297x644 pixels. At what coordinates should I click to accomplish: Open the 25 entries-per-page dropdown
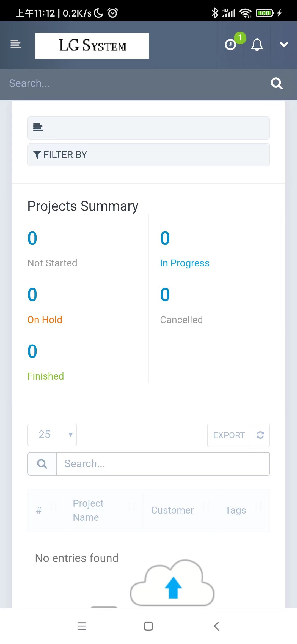pos(52,435)
